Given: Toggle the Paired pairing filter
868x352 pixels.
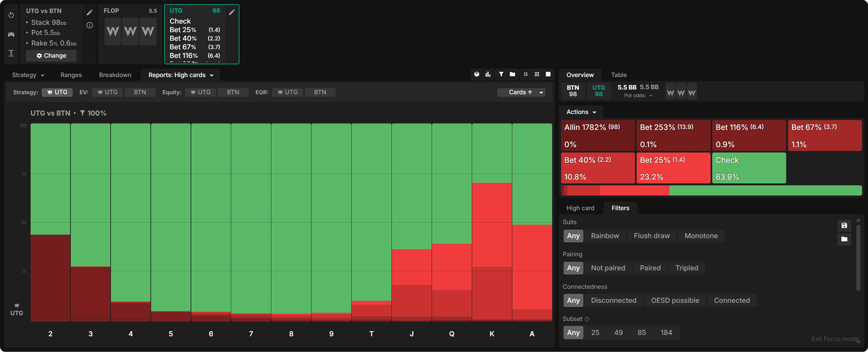Looking at the screenshot, I should coord(650,268).
